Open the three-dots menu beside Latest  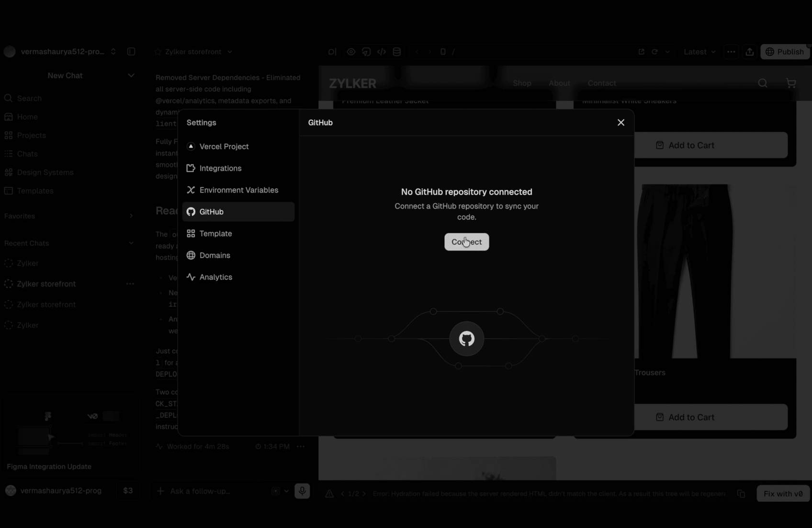731,52
